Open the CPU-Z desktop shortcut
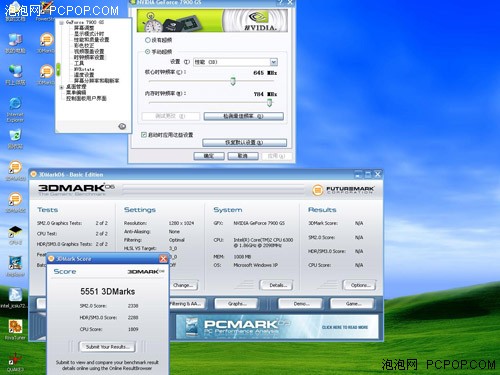 [x=15, y=231]
